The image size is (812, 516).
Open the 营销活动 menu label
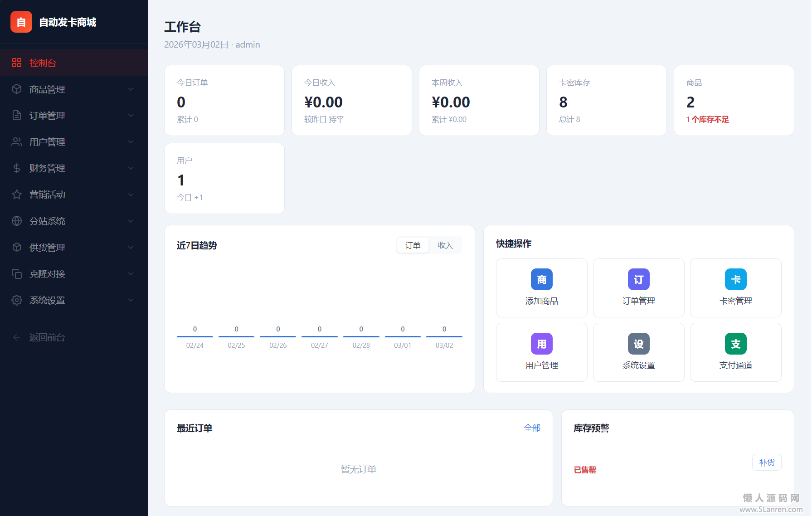tap(47, 195)
